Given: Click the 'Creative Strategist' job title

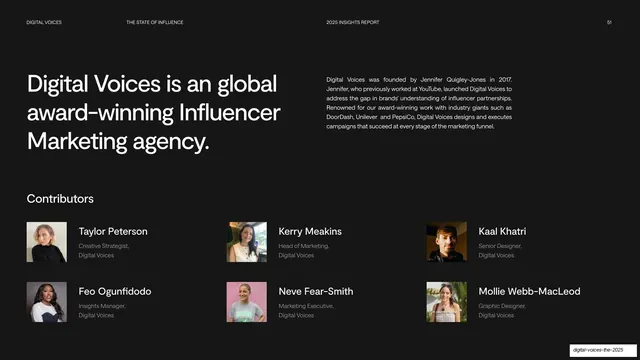Looking at the screenshot, I should 104,246.
